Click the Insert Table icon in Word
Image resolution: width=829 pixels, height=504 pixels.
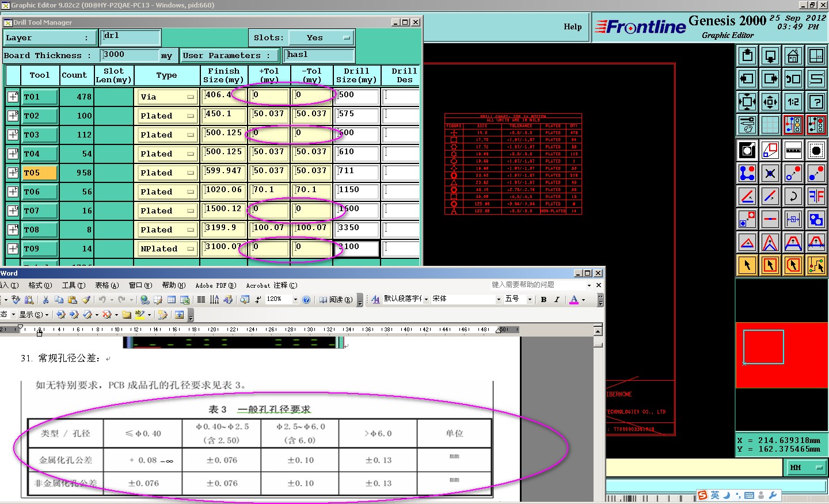click(x=172, y=300)
